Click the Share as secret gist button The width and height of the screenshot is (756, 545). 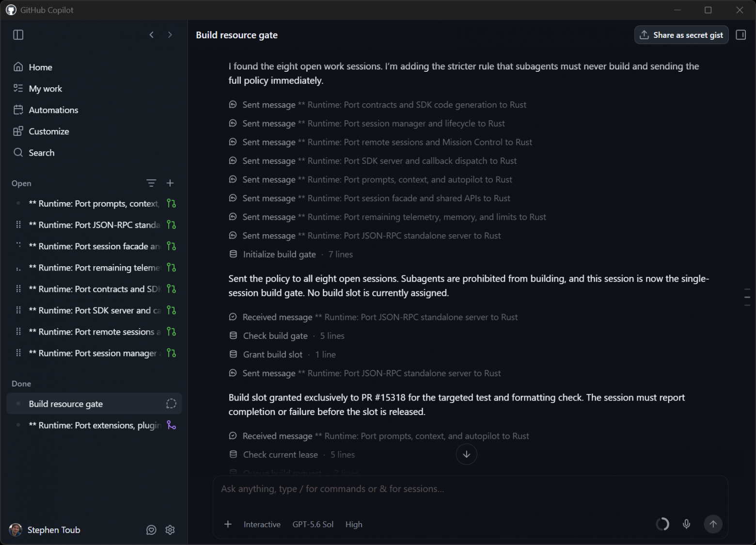681,35
